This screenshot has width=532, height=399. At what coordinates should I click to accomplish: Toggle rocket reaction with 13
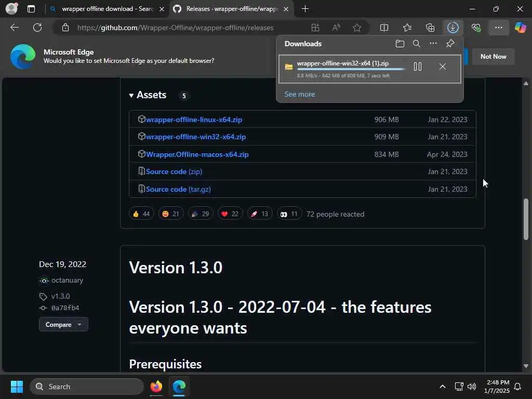tap(260, 214)
